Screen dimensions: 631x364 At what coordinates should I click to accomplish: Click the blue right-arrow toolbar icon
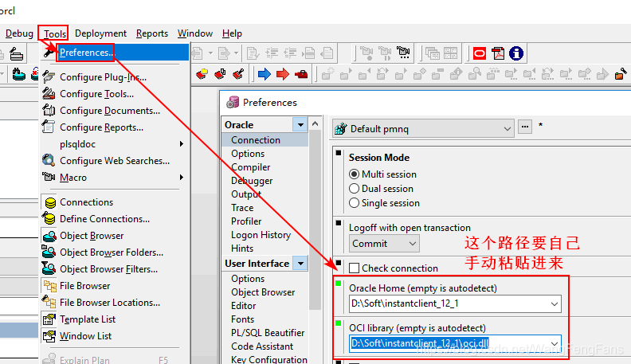click(264, 74)
